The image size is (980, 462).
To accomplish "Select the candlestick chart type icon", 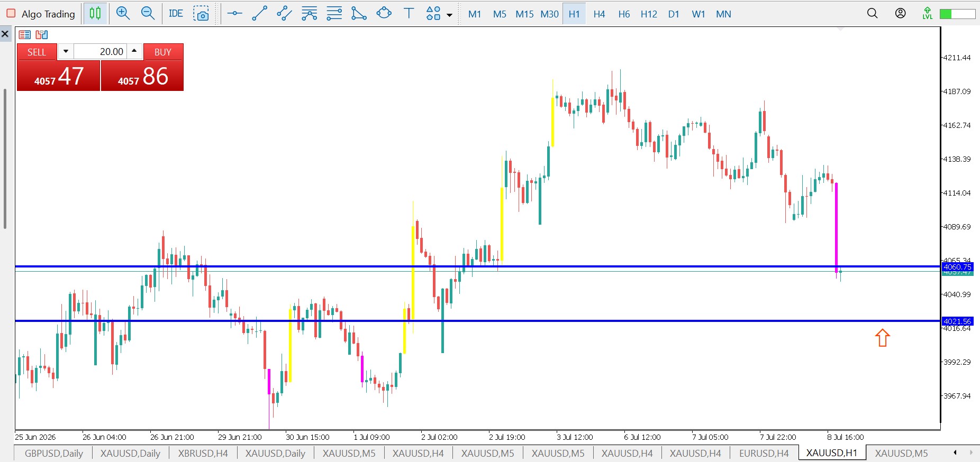I will [95, 14].
